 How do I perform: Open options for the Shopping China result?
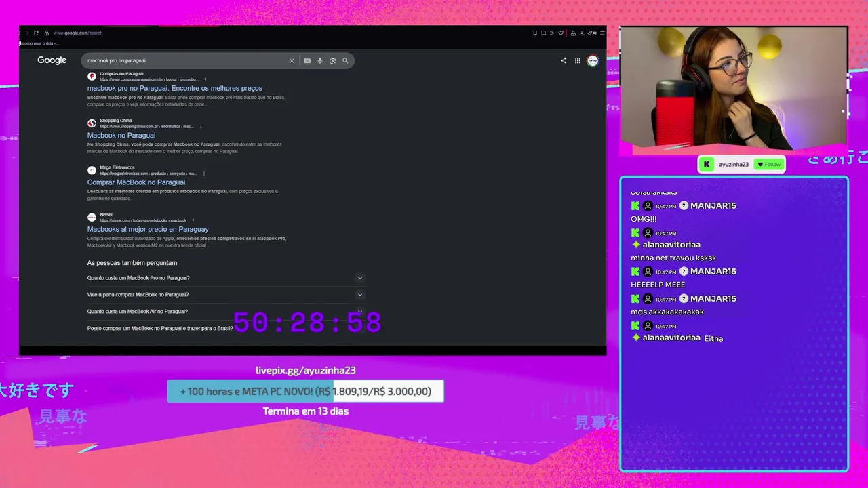coord(201,126)
